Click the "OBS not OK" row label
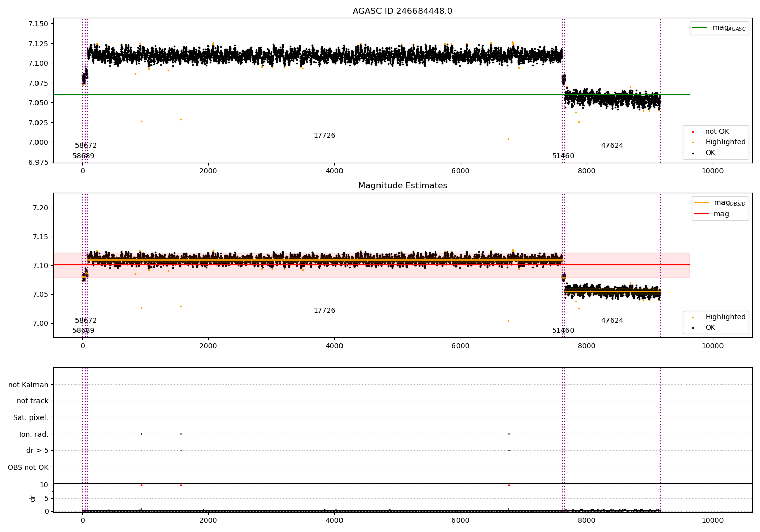Image resolution: width=760 pixels, height=532 pixels. [x=28, y=468]
